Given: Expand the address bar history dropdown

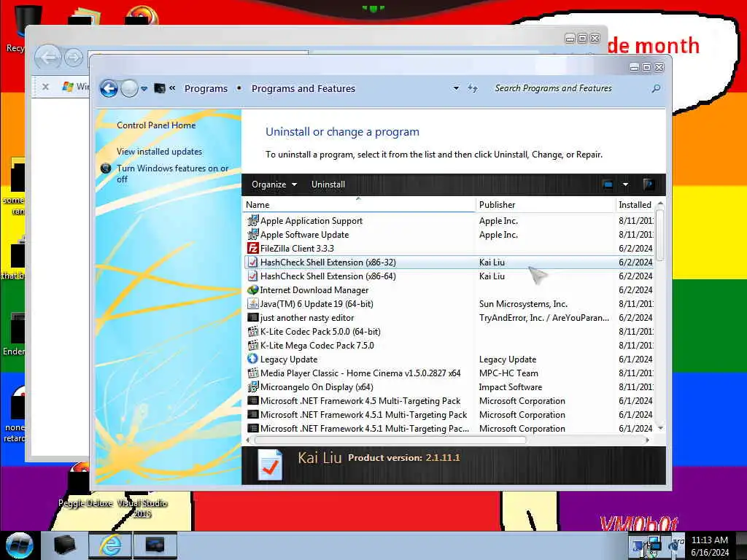Looking at the screenshot, I should 456,88.
